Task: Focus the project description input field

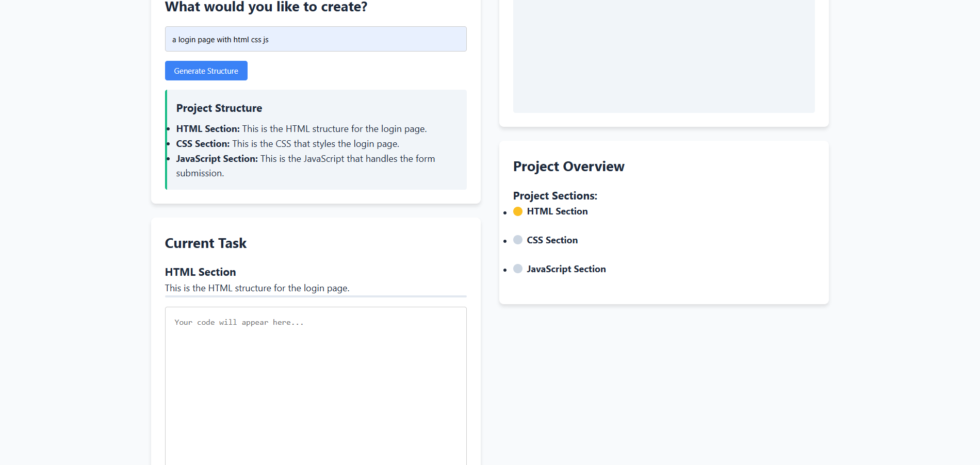Action: click(x=316, y=39)
